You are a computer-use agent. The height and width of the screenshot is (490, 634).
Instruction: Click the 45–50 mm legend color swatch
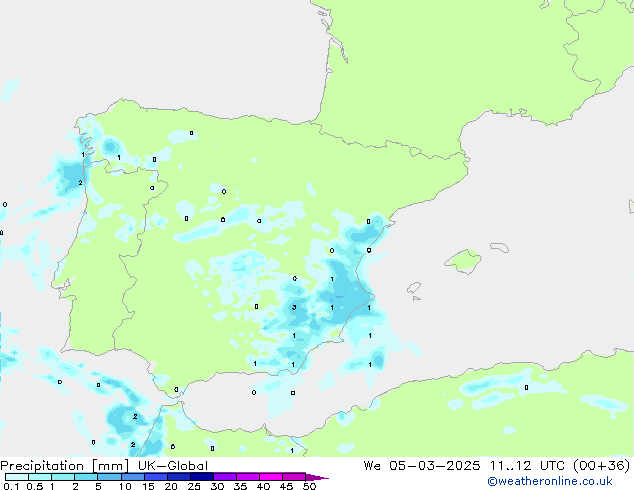coord(294,477)
